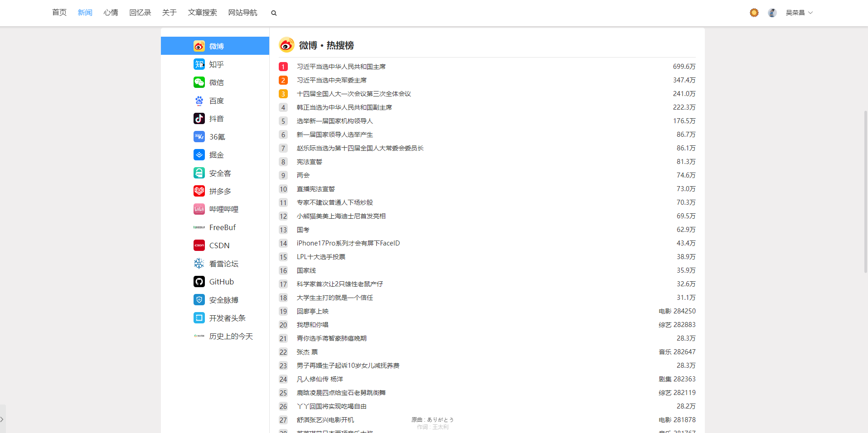Open hot topic LPL十大选手投票

click(x=321, y=257)
